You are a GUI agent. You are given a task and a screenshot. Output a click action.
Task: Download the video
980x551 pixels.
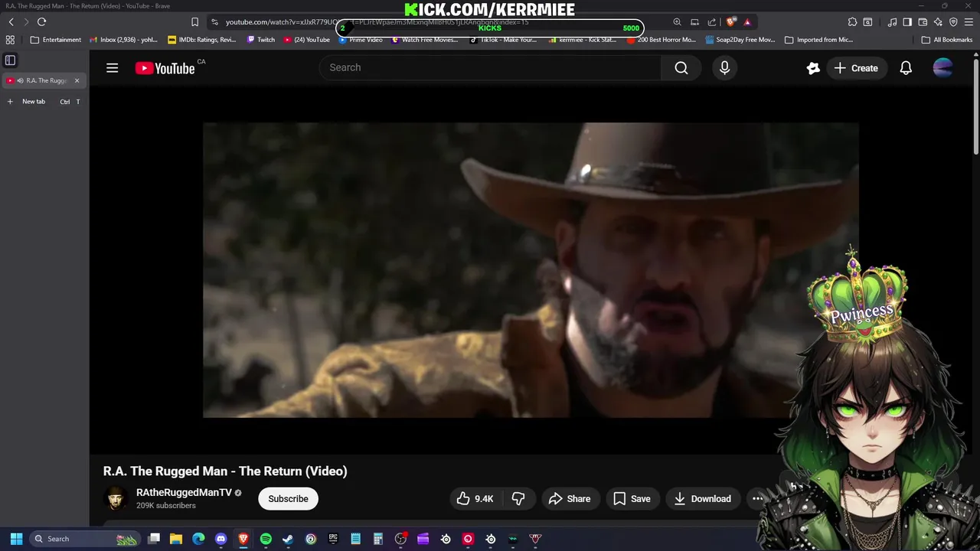pos(702,499)
